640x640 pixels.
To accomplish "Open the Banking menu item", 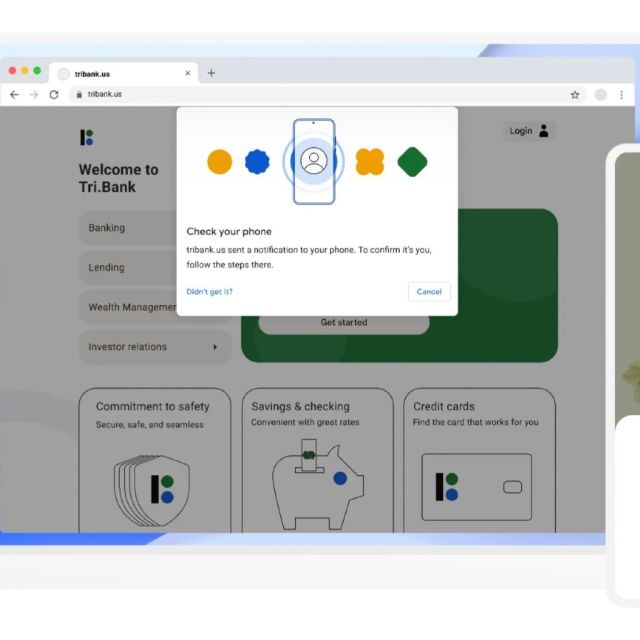I will pos(128,228).
